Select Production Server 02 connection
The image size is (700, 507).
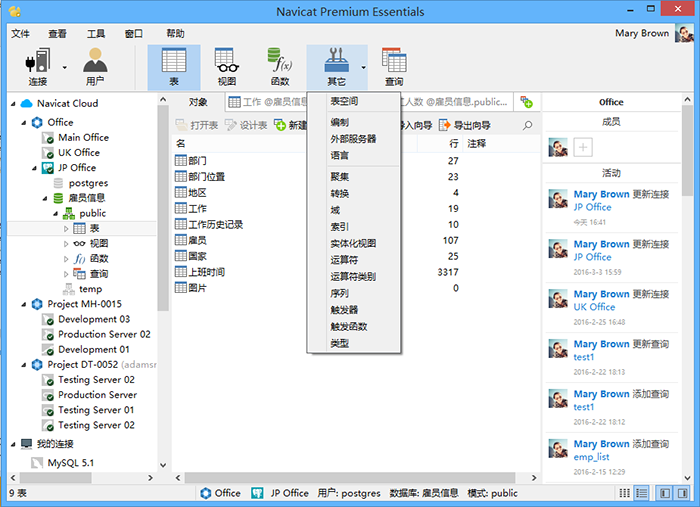pos(104,334)
